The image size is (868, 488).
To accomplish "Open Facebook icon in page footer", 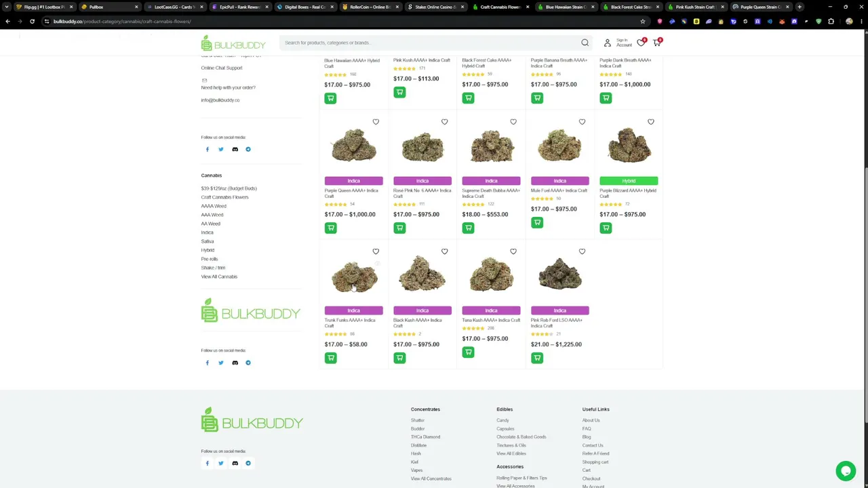I will 208,464.
